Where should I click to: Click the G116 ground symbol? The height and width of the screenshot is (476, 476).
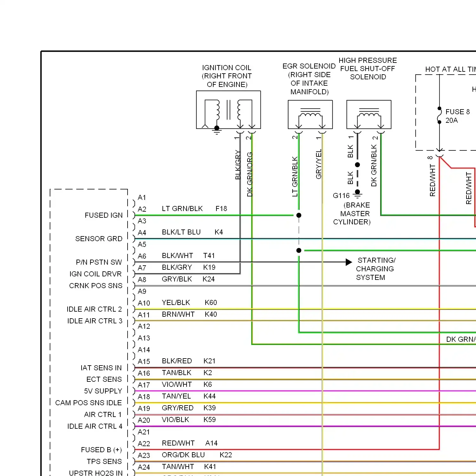point(358,194)
